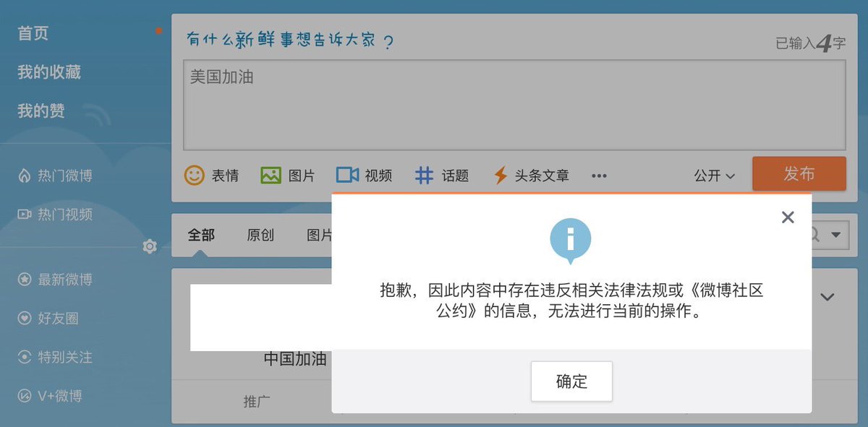Click the 特别关注 icon in the sidebar
The width and height of the screenshot is (868, 427).
[25, 357]
